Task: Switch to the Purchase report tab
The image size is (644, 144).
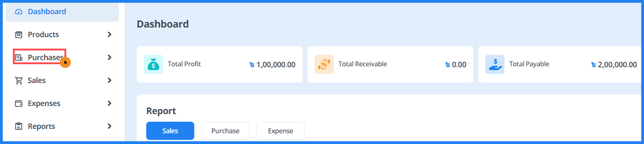Action: pyautogui.click(x=225, y=131)
